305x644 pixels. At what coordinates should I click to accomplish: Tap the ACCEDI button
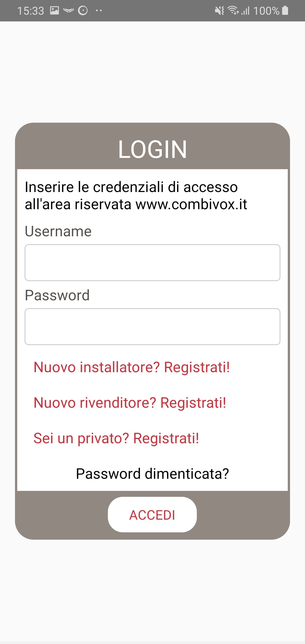pyautogui.click(x=152, y=515)
